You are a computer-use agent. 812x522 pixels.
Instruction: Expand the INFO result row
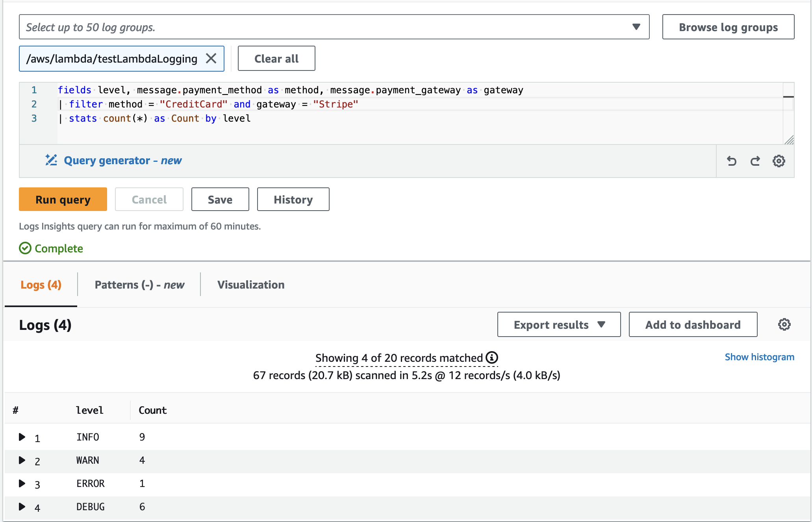tap(22, 437)
